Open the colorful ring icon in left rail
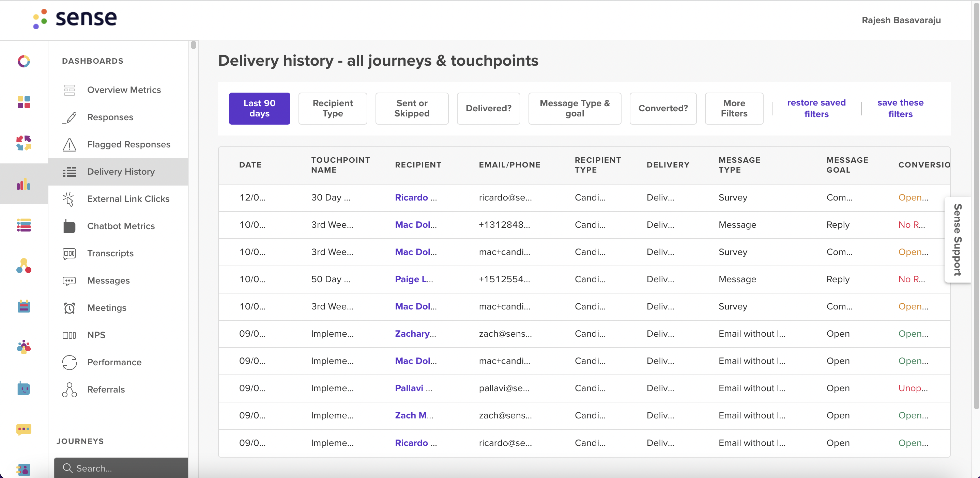Viewport: 980px width, 478px height. 24,61
